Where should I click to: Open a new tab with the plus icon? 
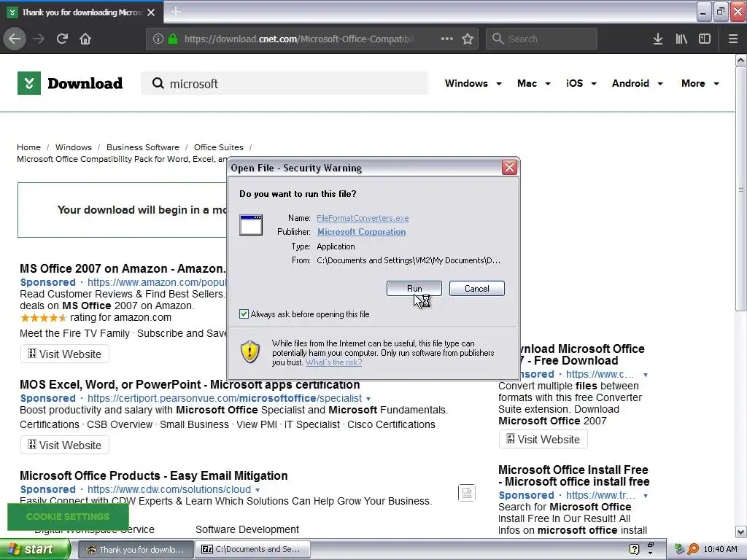coord(176,12)
